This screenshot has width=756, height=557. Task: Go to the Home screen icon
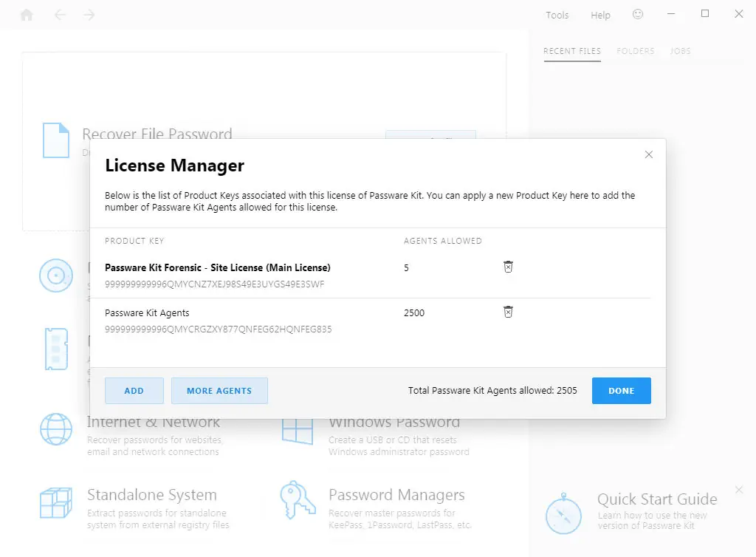[27, 15]
